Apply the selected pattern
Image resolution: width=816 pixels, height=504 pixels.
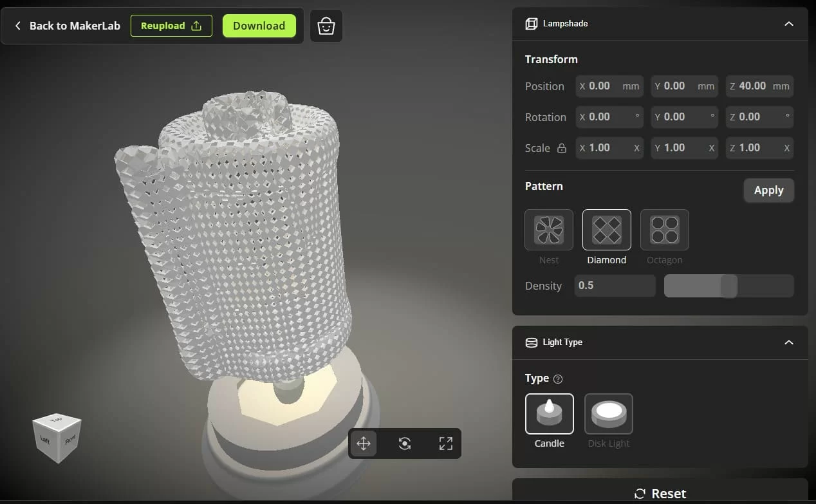pos(768,191)
